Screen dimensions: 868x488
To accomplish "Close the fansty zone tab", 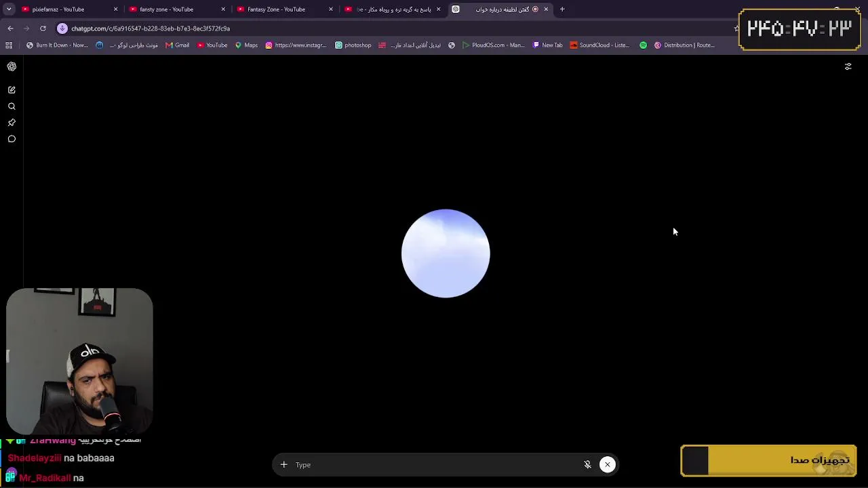I will point(223,9).
